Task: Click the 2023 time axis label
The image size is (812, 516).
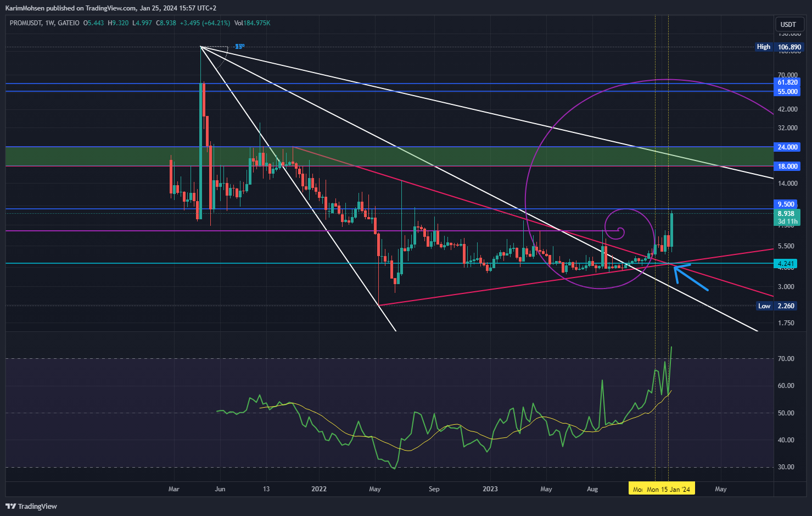Action: click(490, 489)
